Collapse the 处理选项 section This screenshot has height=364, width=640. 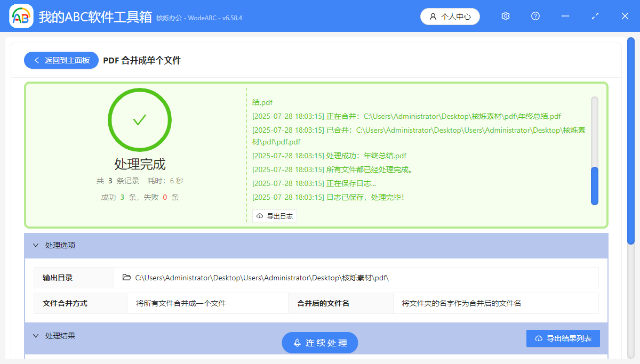click(x=36, y=246)
